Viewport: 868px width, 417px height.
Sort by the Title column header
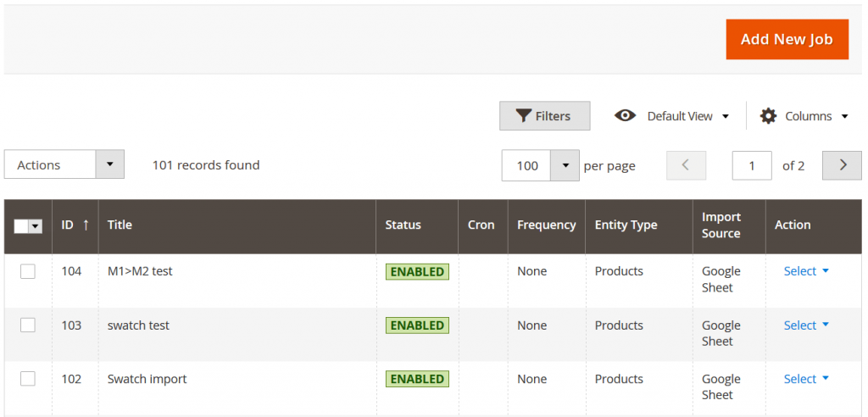coord(120,225)
